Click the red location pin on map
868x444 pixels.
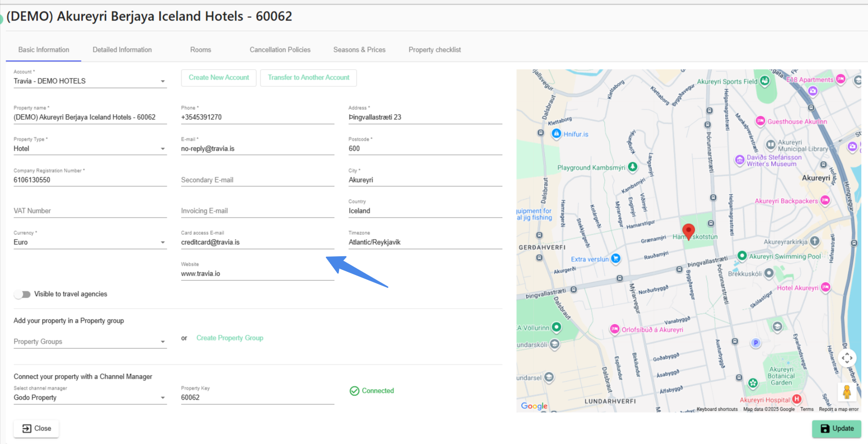(689, 231)
